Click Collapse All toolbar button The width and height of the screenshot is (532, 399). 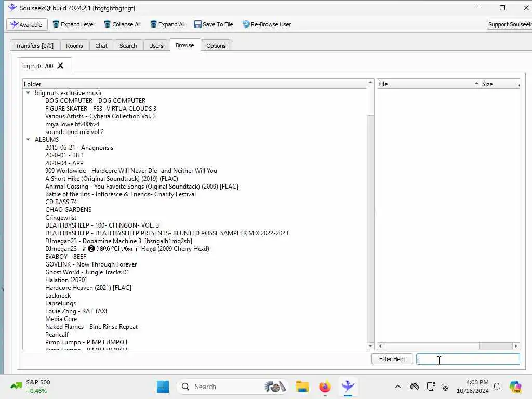(122, 24)
